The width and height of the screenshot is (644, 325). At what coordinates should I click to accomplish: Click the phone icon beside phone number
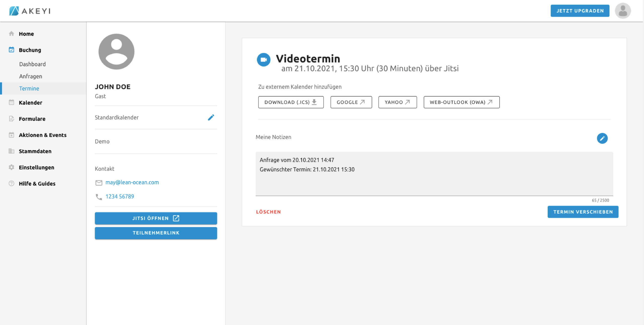click(x=99, y=197)
